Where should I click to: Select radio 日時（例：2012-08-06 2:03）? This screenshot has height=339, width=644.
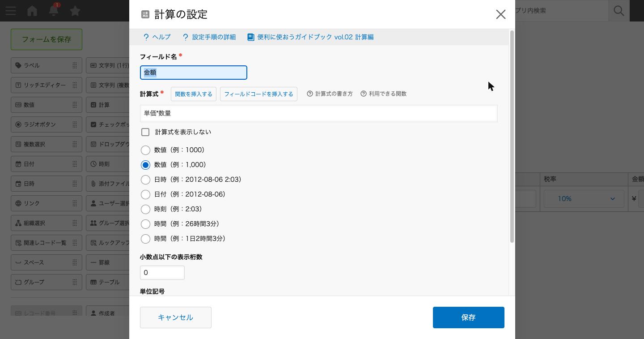point(145,180)
